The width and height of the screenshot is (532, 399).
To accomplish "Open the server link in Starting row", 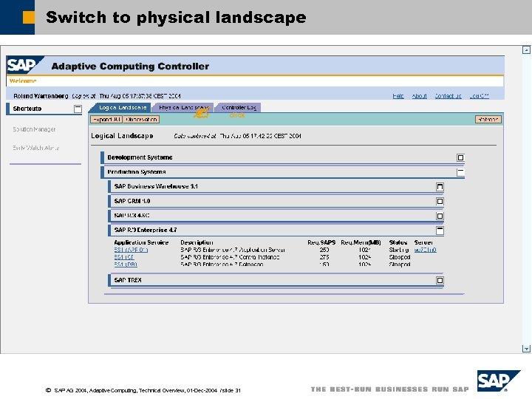I will tap(425, 250).
